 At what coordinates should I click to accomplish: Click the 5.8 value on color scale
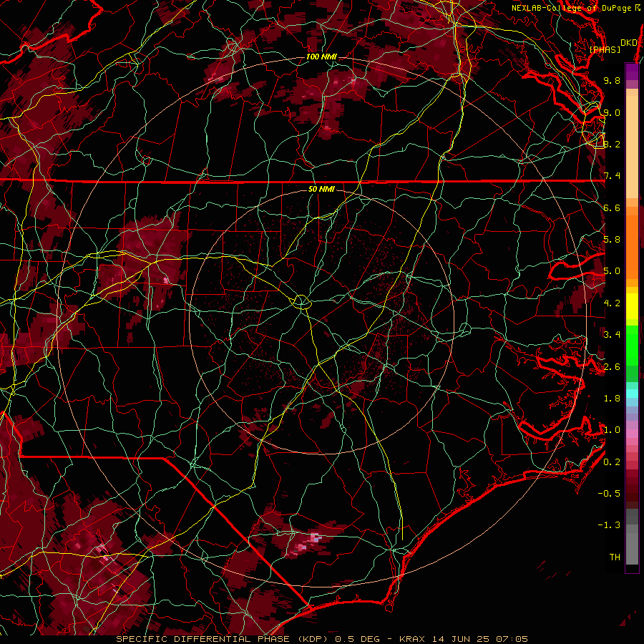point(612,240)
